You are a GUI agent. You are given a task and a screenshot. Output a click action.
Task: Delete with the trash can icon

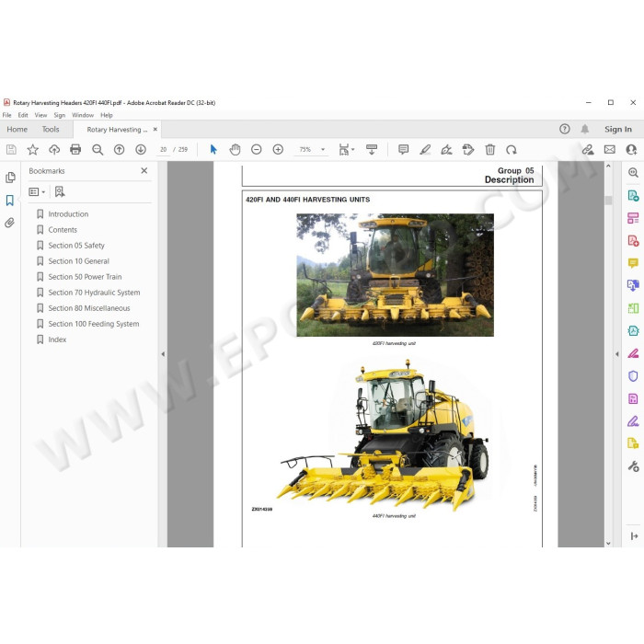(x=490, y=149)
